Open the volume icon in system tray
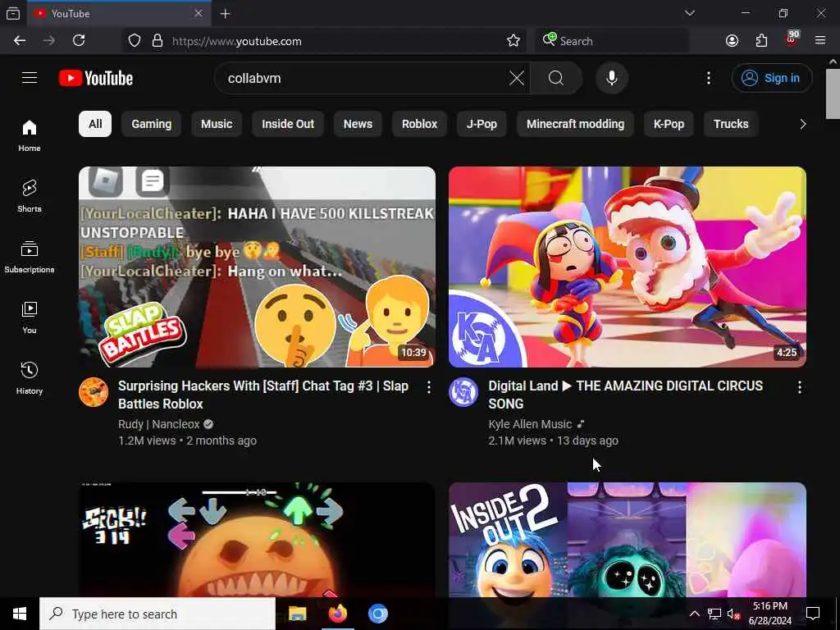Viewport: 840px width, 630px height. (733, 614)
